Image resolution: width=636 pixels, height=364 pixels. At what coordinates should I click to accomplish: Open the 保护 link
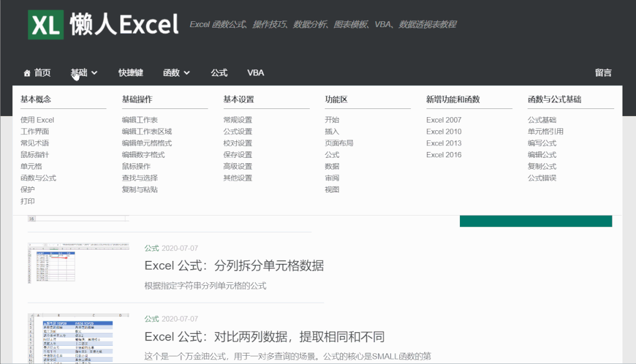click(28, 190)
